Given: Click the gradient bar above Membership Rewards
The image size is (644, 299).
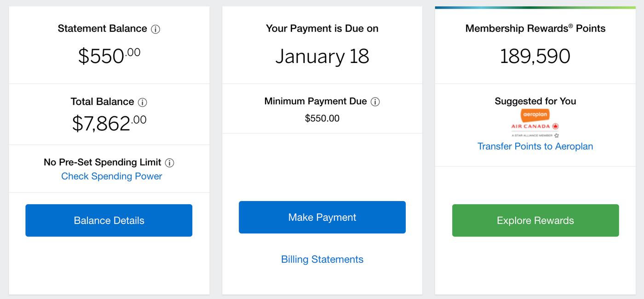Looking at the screenshot, I should [535, 7].
